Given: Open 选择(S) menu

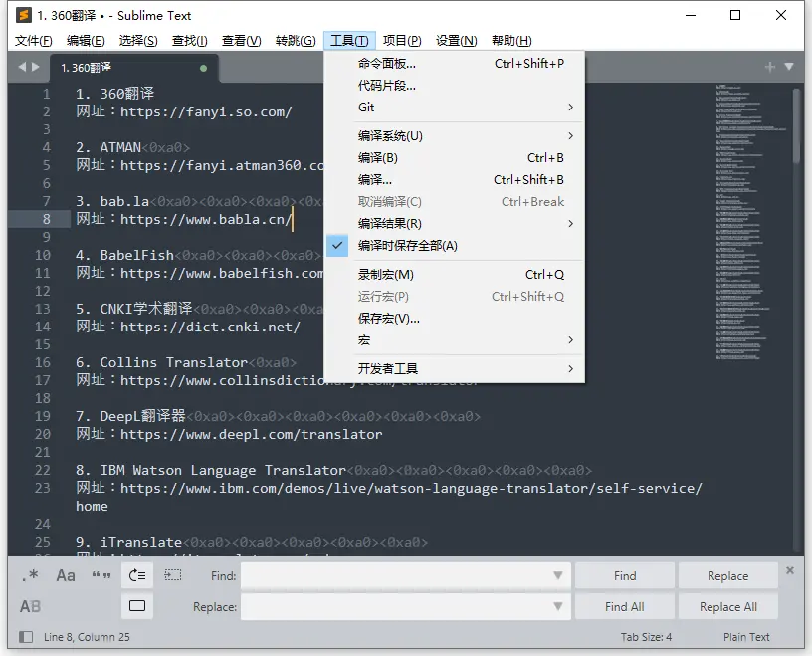Looking at the screenshot, I should (138, 41).
